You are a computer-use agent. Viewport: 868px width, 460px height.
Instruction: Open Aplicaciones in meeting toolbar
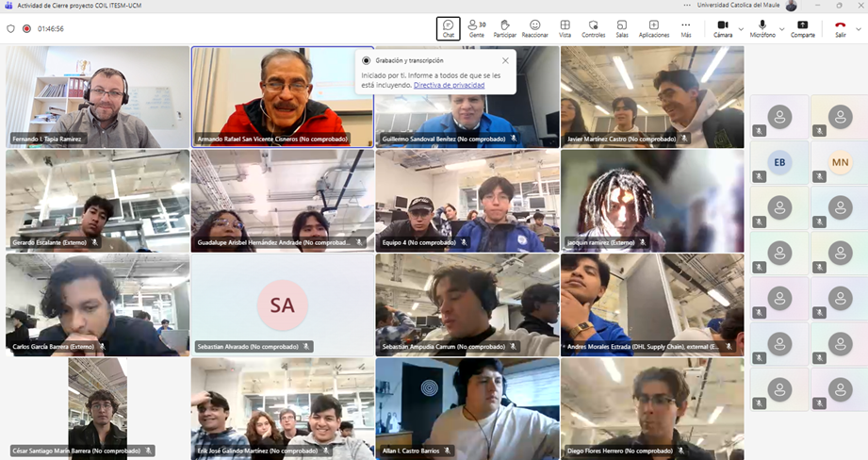coord(653,28)
